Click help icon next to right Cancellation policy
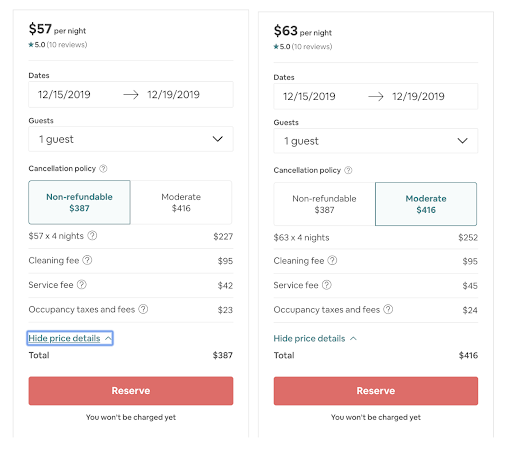This screenshot has width=512, height=453. [x=348, y=170]
